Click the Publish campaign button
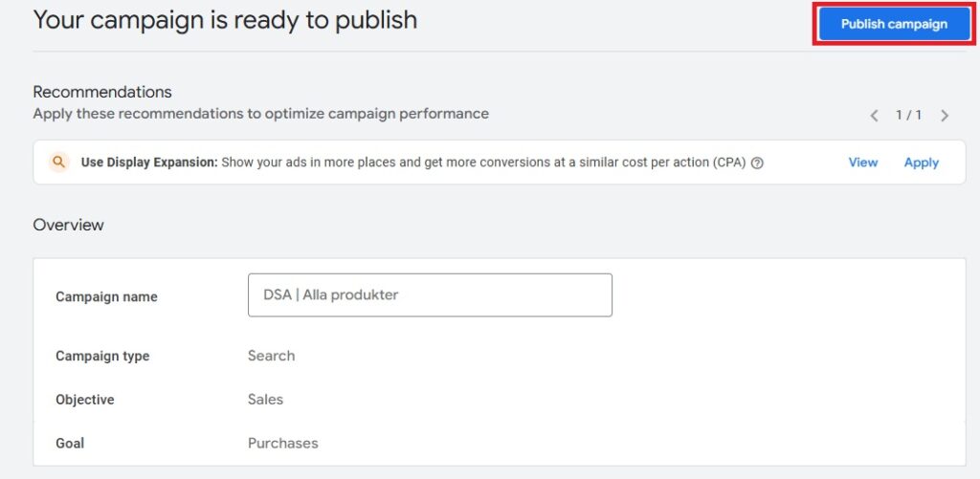980x479 pixels. [x=894, y=24]
